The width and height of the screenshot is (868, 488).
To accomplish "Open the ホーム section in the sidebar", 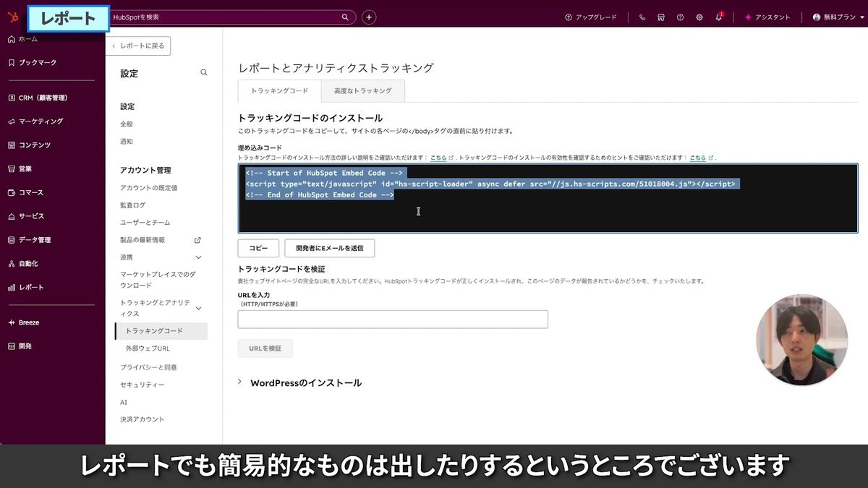I will (27, 39).
